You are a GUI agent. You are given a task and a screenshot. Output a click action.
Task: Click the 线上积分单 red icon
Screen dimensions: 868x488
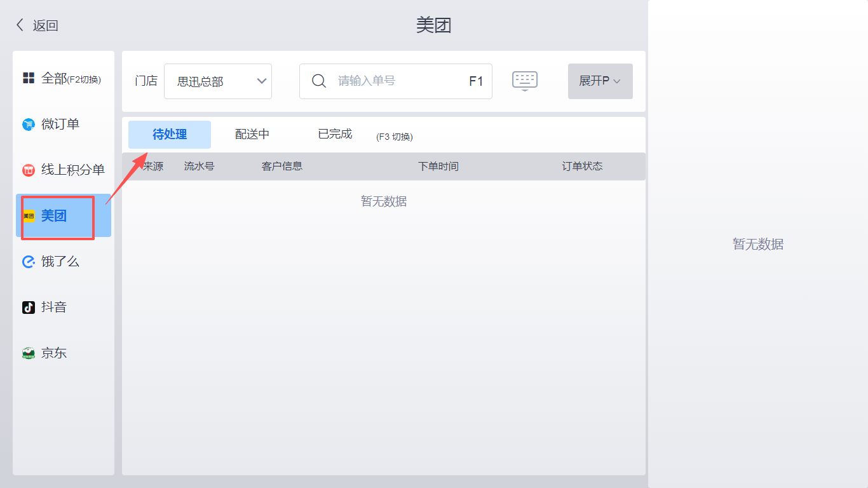coord(29,170)
